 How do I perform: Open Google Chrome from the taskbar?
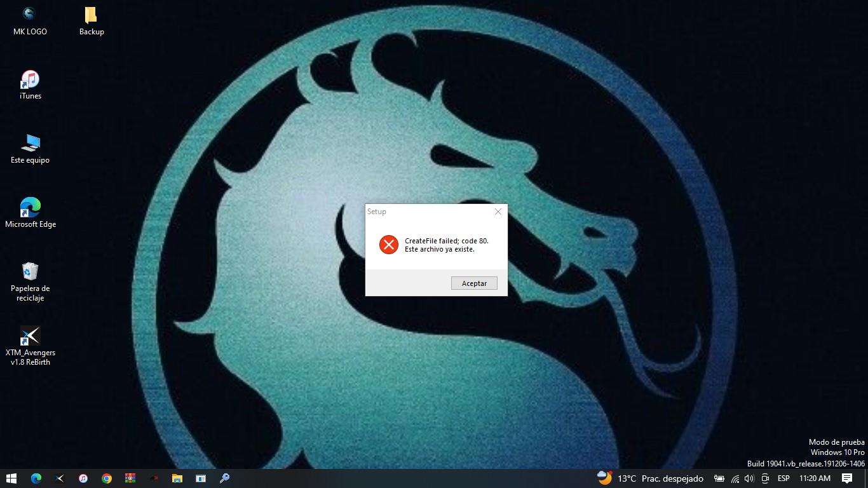[107, 478]
